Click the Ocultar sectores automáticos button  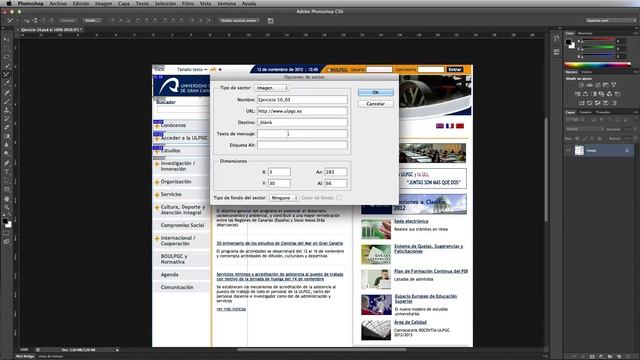[x=239, y=20]
